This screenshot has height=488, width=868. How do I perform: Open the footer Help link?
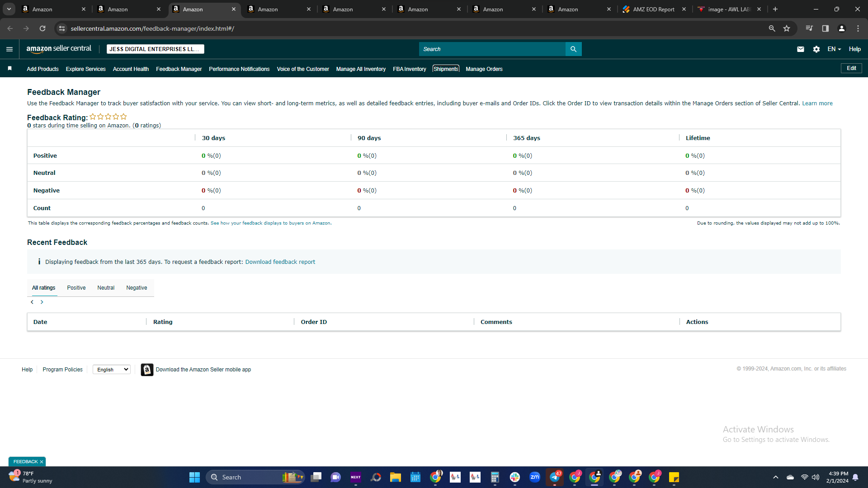point(27,370)
